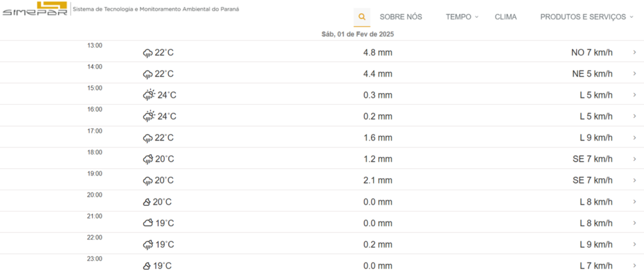Select the 17:00 time label

pos(94,131)
